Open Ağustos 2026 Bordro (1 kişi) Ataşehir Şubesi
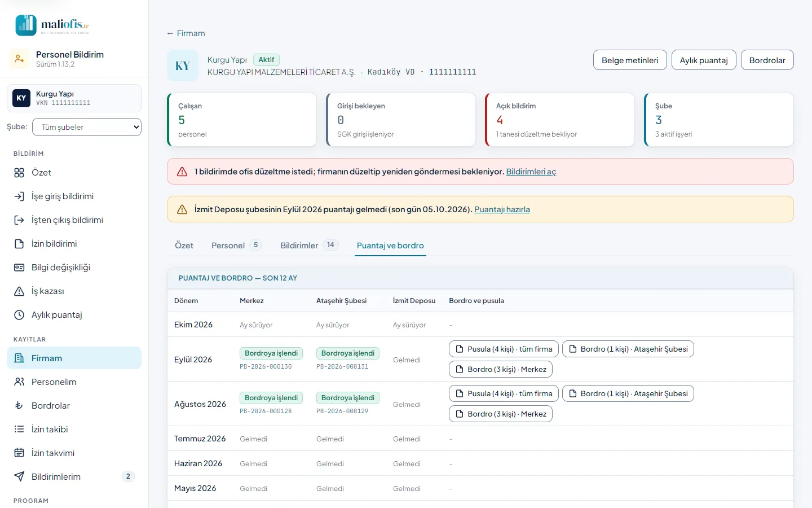 pyautogui.click(x=628, y=393)
